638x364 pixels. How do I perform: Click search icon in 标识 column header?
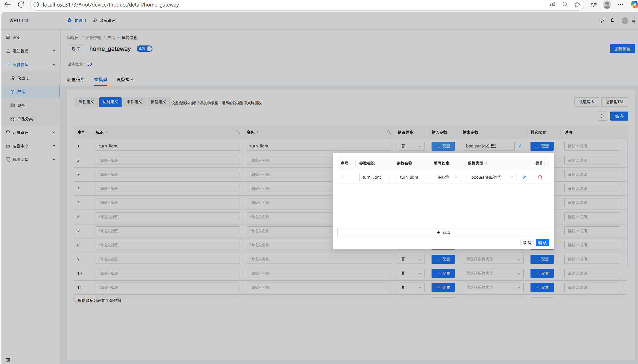tap(238, 132)
